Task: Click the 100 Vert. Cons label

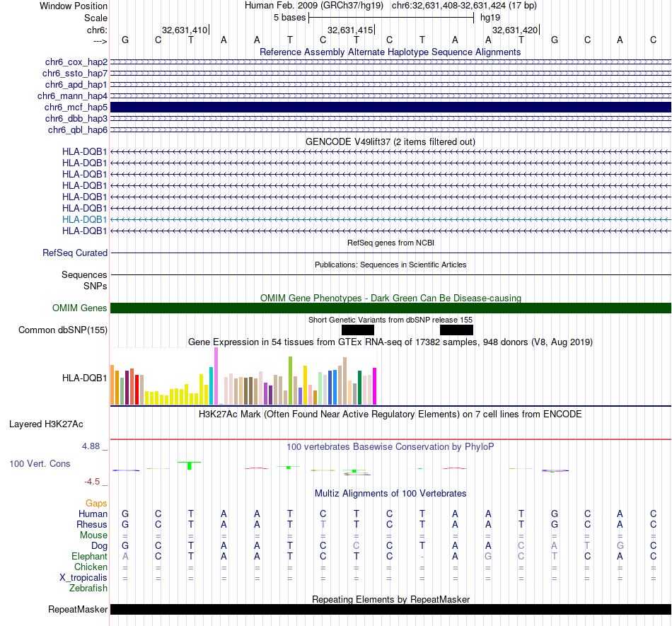Action: point(40,463)
